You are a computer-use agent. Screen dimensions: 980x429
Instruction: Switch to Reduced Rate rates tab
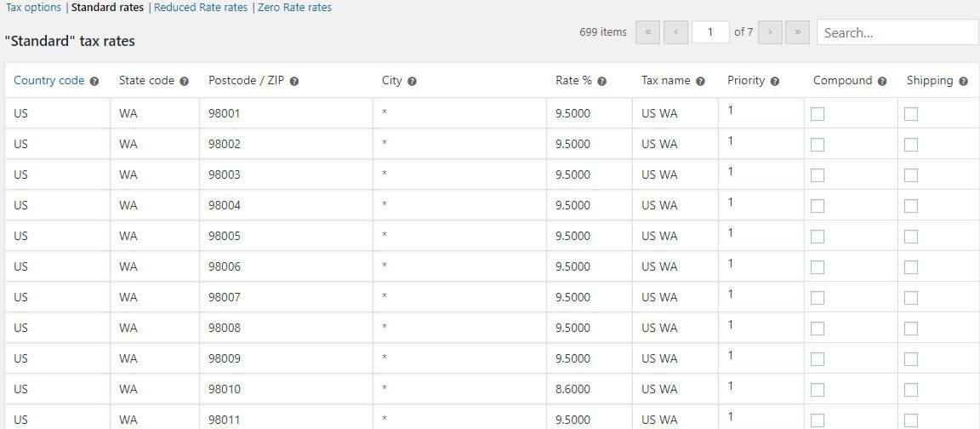tap(201, 8)
